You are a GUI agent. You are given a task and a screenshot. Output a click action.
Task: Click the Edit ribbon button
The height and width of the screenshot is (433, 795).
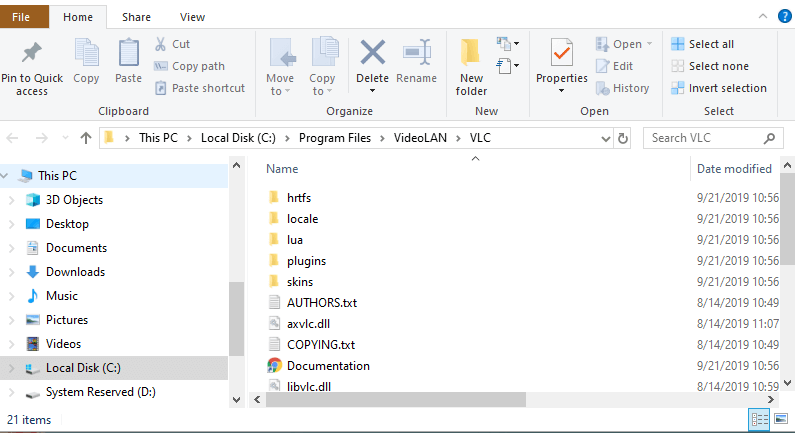tap(615, 66)
